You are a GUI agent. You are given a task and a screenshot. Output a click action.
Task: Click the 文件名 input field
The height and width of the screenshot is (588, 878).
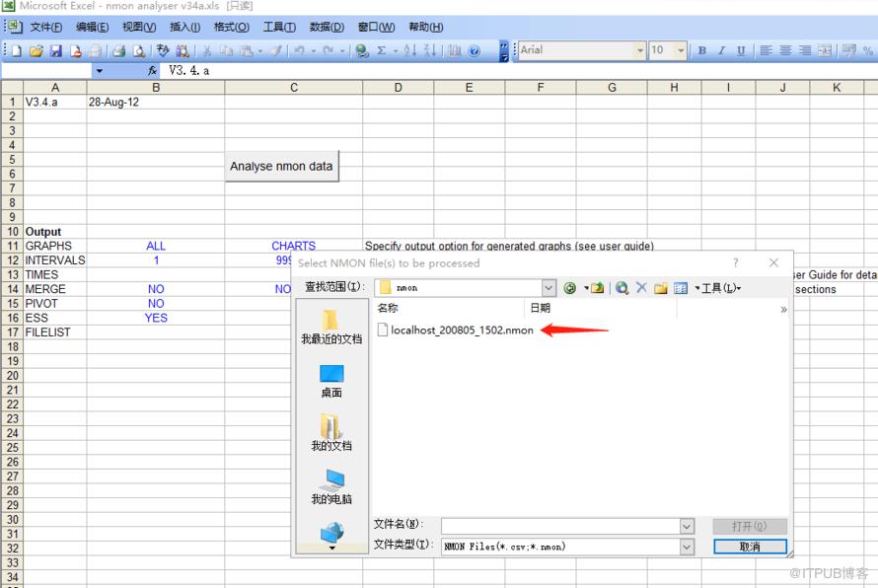pos(561,527)
